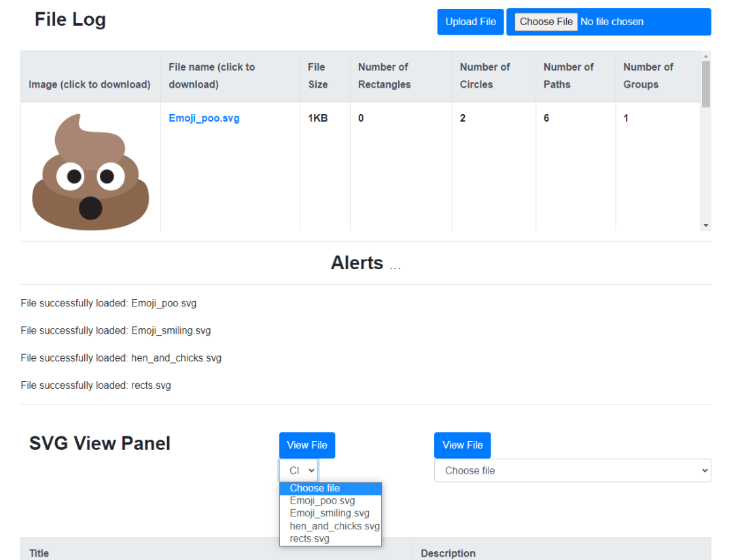Image resolution: width=740 pixels, height=560 pixels.
Task: Choose hen_and_chicks.svg from the dropdown list
Action: click(x=334, y=526)
